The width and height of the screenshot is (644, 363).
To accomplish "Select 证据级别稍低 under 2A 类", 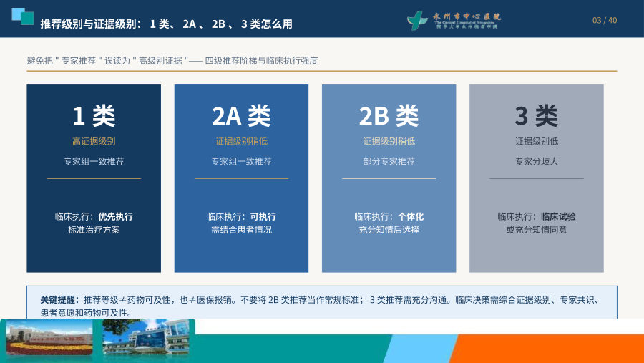I will click(242, 142).
